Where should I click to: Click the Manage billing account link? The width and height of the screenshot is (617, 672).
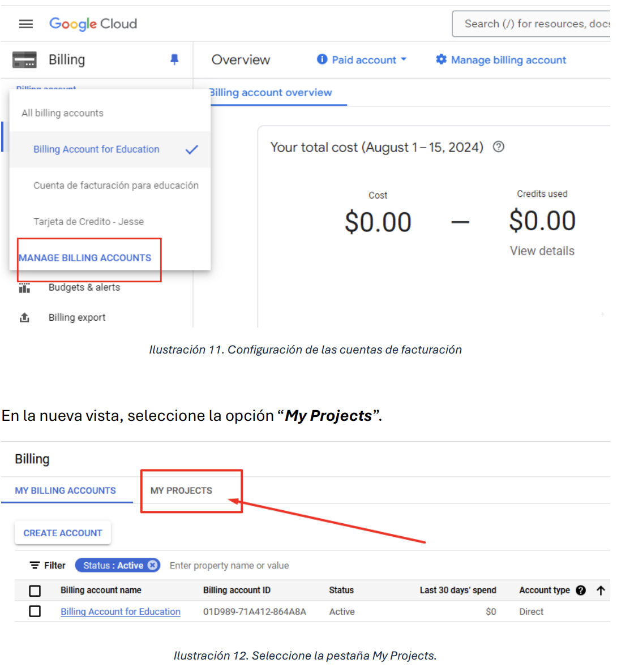pos(508,60)
